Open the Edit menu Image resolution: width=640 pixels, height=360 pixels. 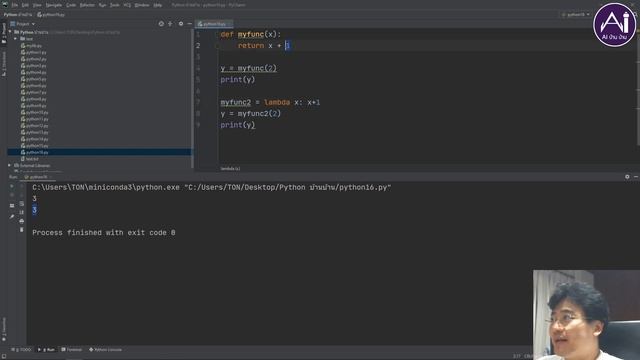tap(25, 5)
